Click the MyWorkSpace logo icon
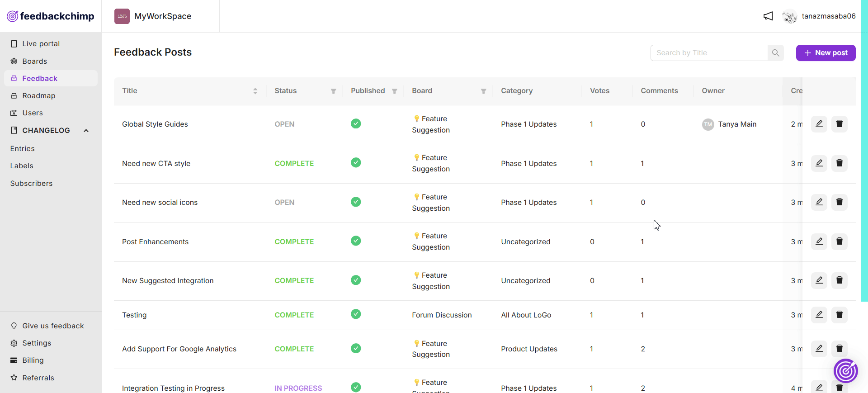The height and width of the screenshot is (393, 868). coord(122,16)
